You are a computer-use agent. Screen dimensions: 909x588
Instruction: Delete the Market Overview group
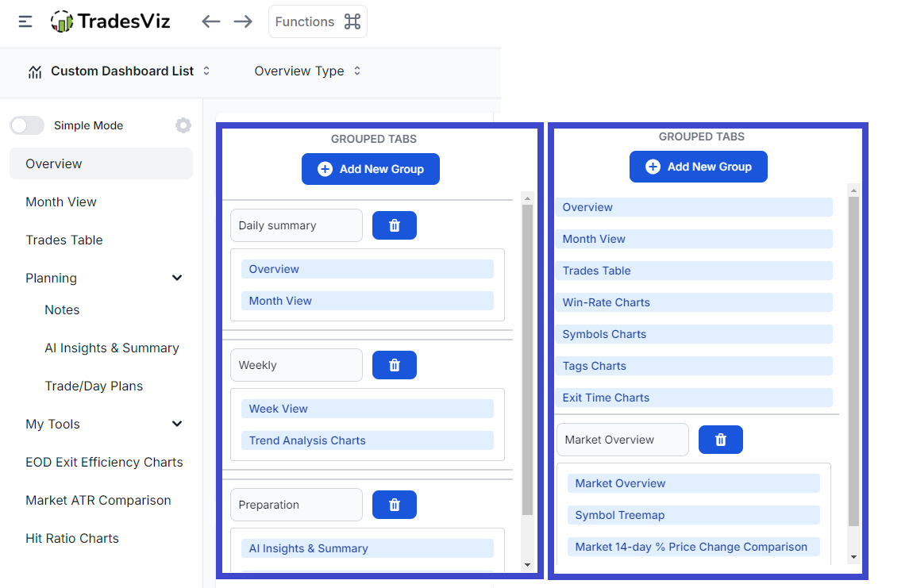click(720, 440)
